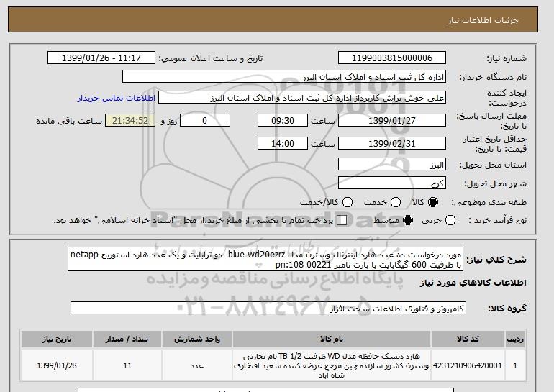554x392 pixels.
Task: Click product code 4231210906420001 cell
Action: (x=468, y=365)
